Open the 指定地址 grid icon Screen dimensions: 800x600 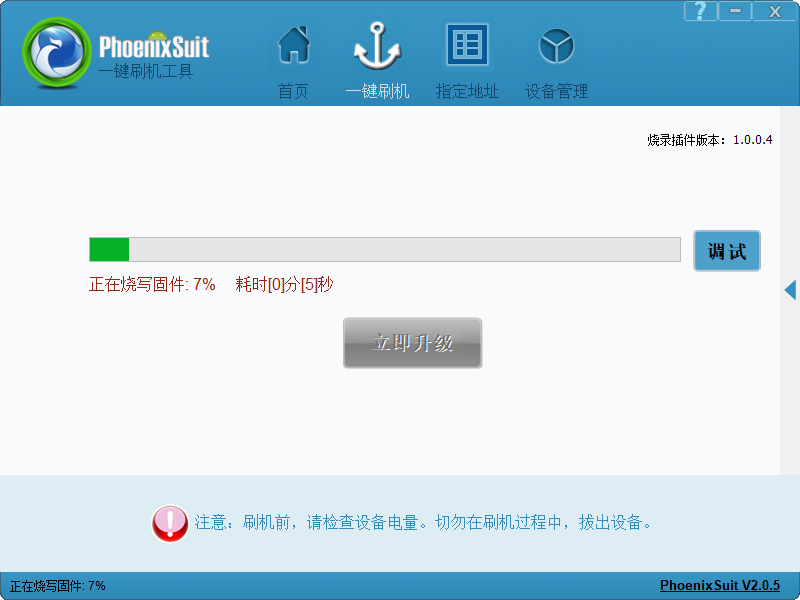tap(467, 46)
